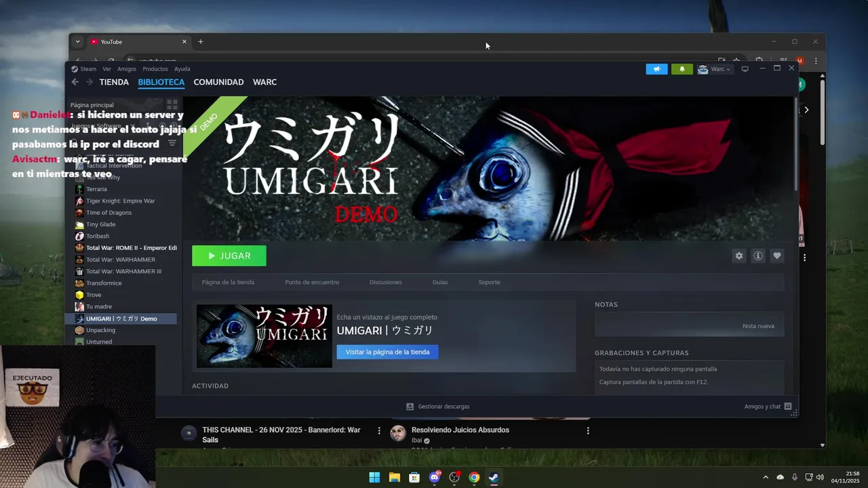Open Chrome tab search dropdown arrow
Viewport: 868px width, 488px height.
[x=77, y=41]
